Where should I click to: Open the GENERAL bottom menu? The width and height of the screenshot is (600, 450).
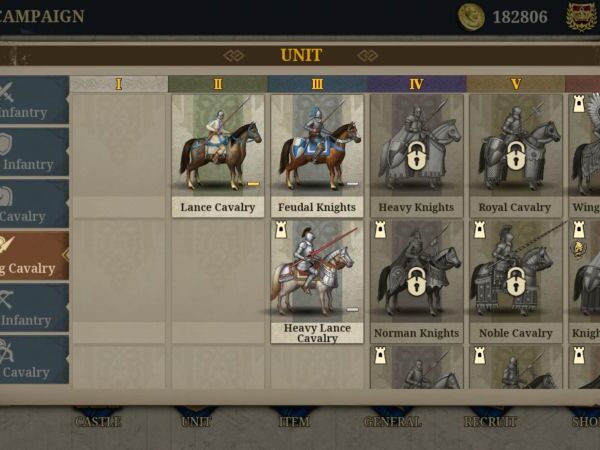pyautogui.click(x=393, y=421)
